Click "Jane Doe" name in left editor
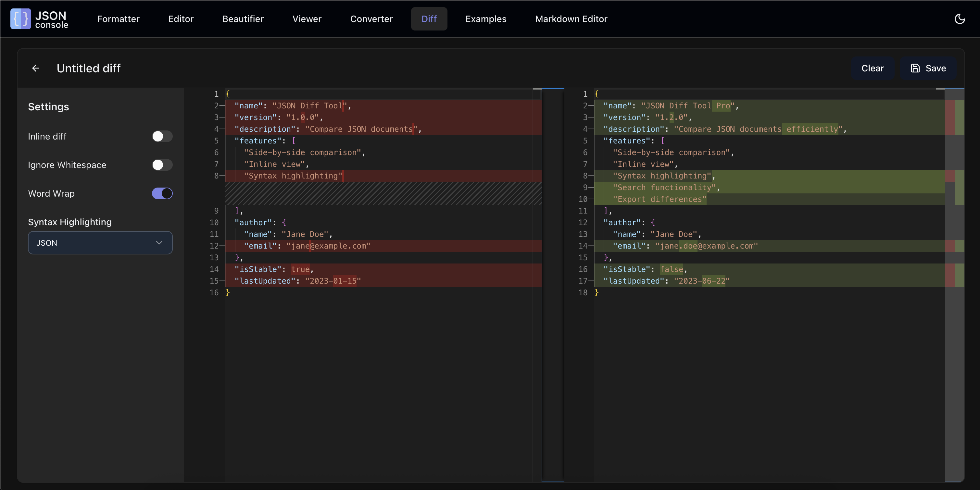The image size is (980, 490). point(305,234)
